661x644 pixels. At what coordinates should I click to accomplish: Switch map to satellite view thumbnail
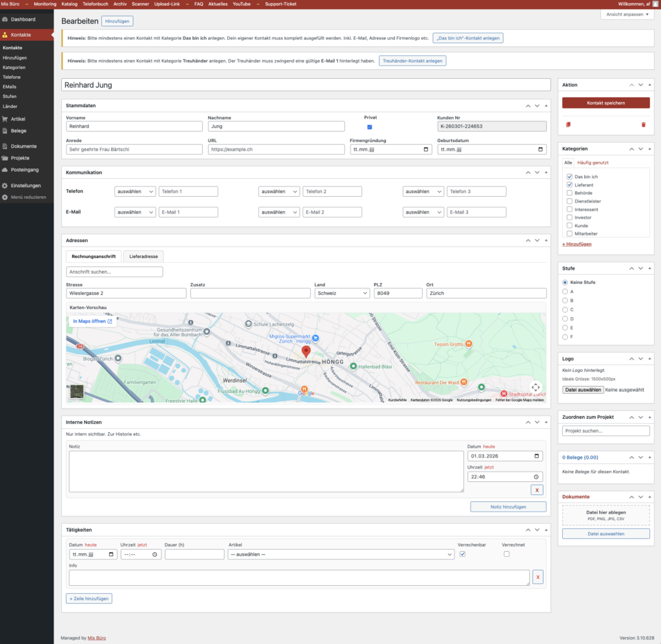(77, 392)
